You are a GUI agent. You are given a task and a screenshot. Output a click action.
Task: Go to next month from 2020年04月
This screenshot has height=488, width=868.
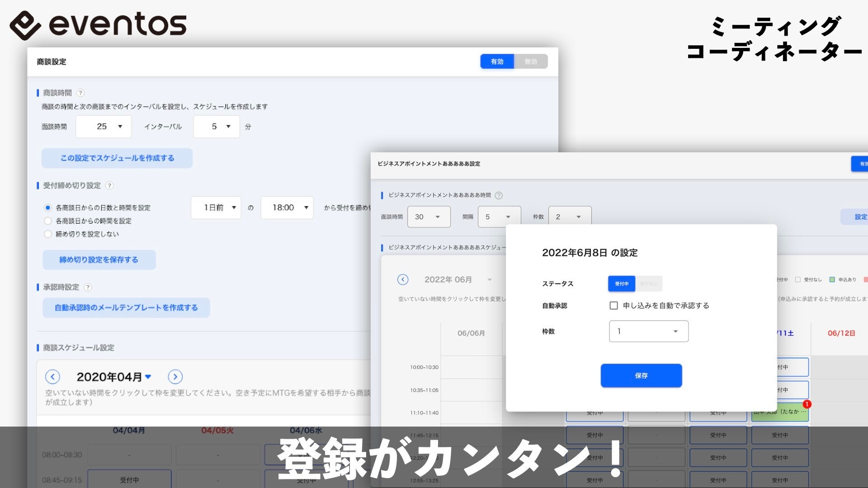[175, 376]
